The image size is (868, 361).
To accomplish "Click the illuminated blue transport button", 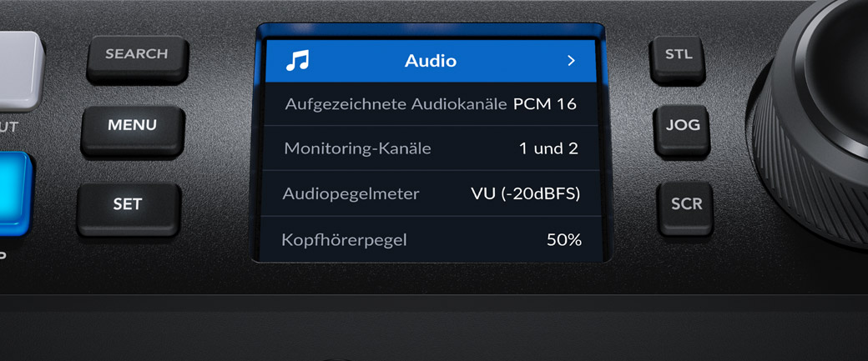I will [14, 193].
